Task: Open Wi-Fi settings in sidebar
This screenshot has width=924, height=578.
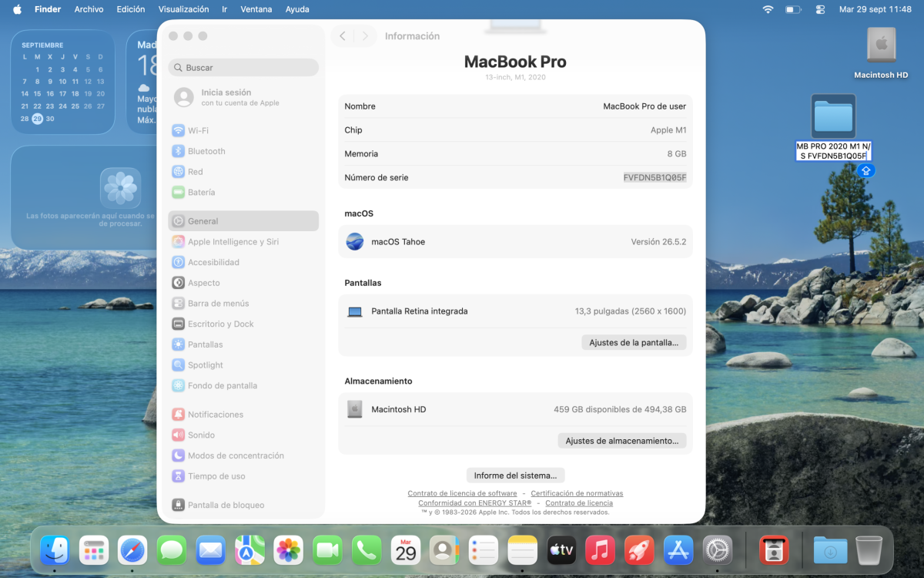Action: (x=243, y=131)
